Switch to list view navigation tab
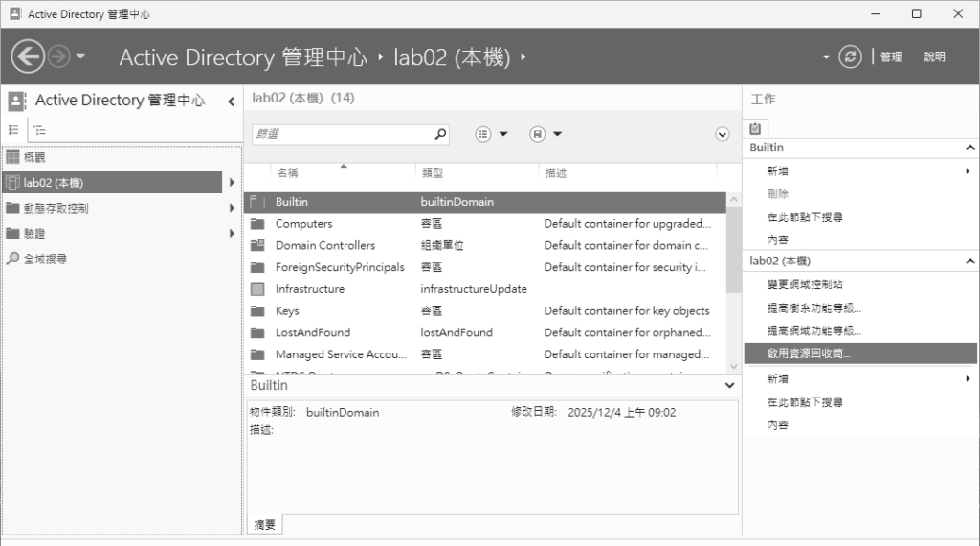The width and height of the screenshot is (980, 546). pyautogui.click(x=13, y=130)
